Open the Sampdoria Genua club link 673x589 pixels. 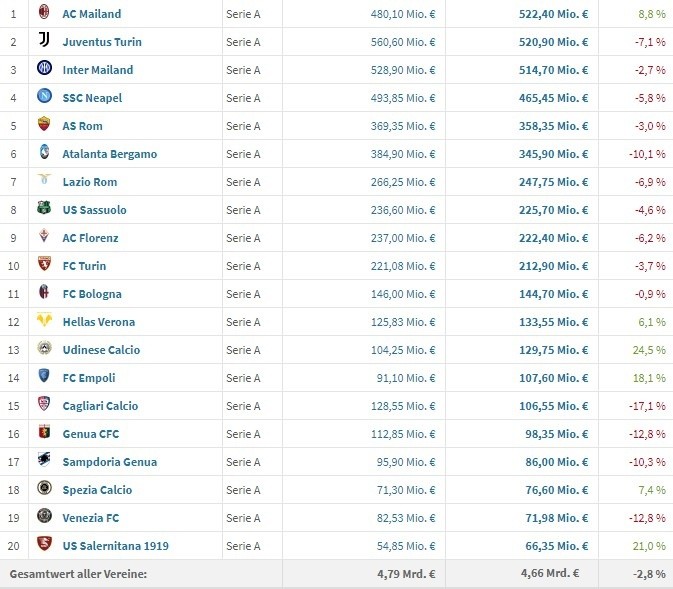pos(109,462)
